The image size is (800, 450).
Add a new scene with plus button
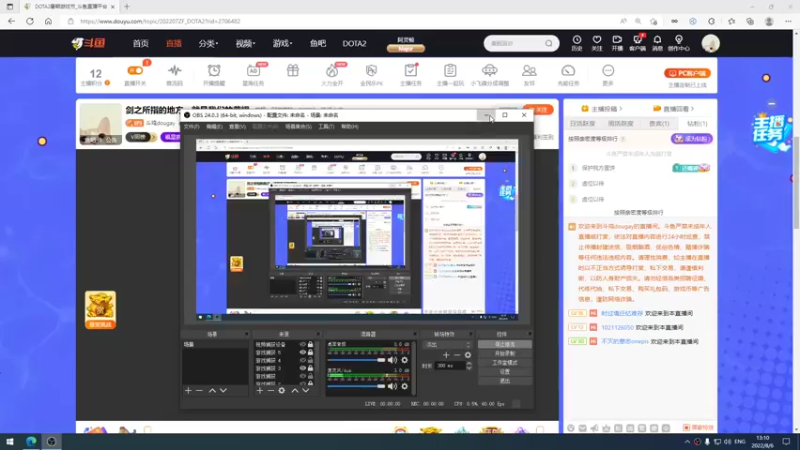(188, 390)
